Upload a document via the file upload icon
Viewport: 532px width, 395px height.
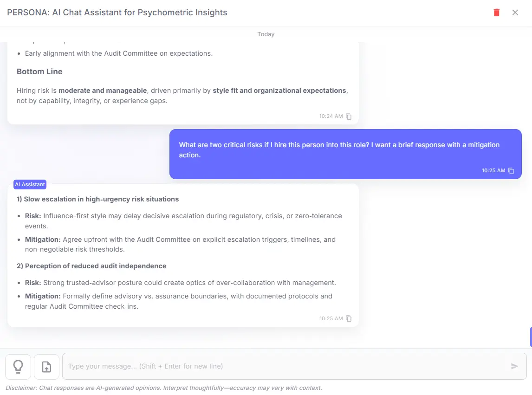click(x=46, y=366)
